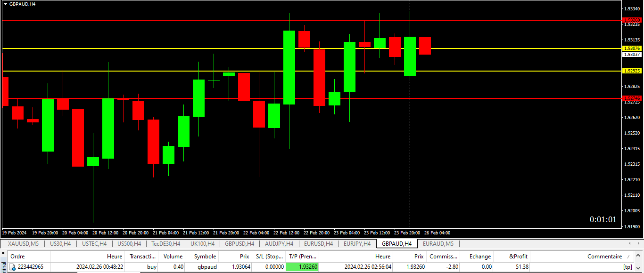The width and height of the screenshot is (644, 273).
Task: Click the yellow 1.92925 price label
Action: click(x=632, y=71)
